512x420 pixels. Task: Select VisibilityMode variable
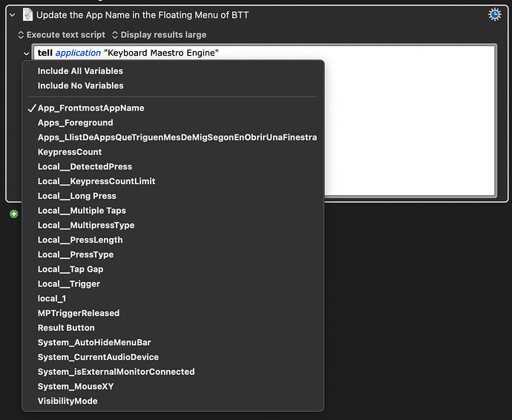[x=173, y=401]
